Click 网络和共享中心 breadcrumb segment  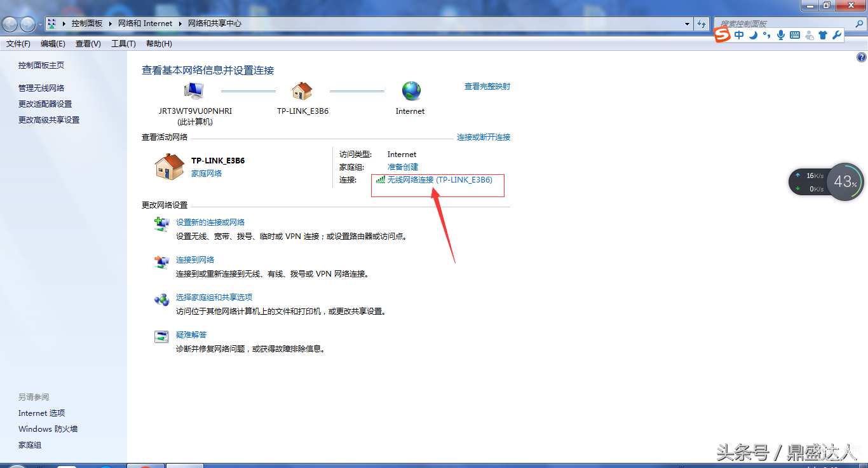pyautogui.click(x=215, y=24)
